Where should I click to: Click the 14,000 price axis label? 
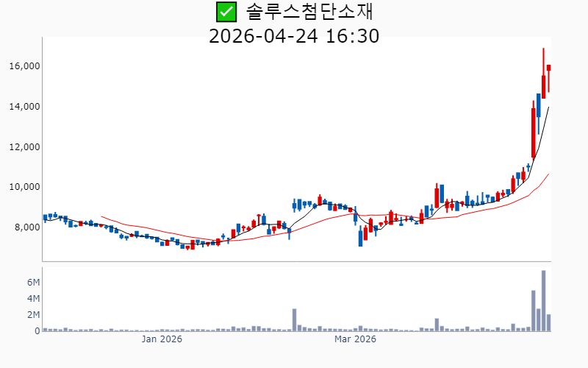24,107
